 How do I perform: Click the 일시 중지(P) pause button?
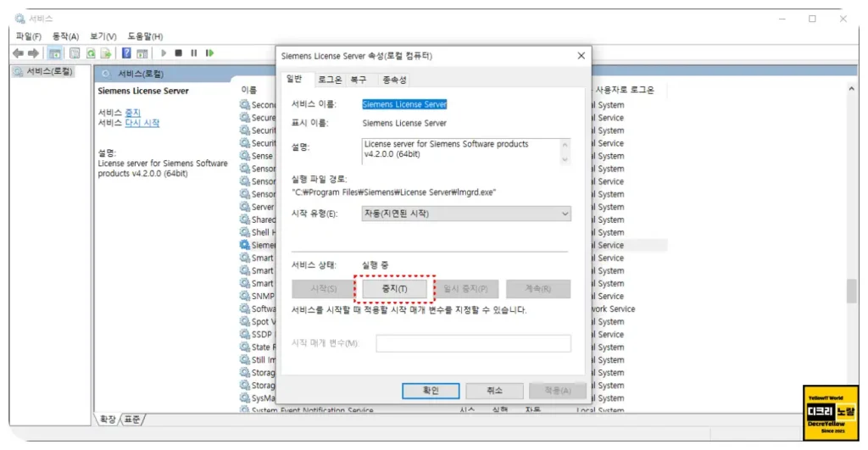(x=465, y=289)
